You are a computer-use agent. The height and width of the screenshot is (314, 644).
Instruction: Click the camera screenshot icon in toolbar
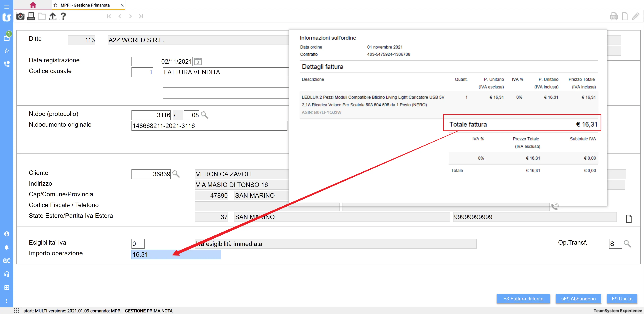pos(20,16)
